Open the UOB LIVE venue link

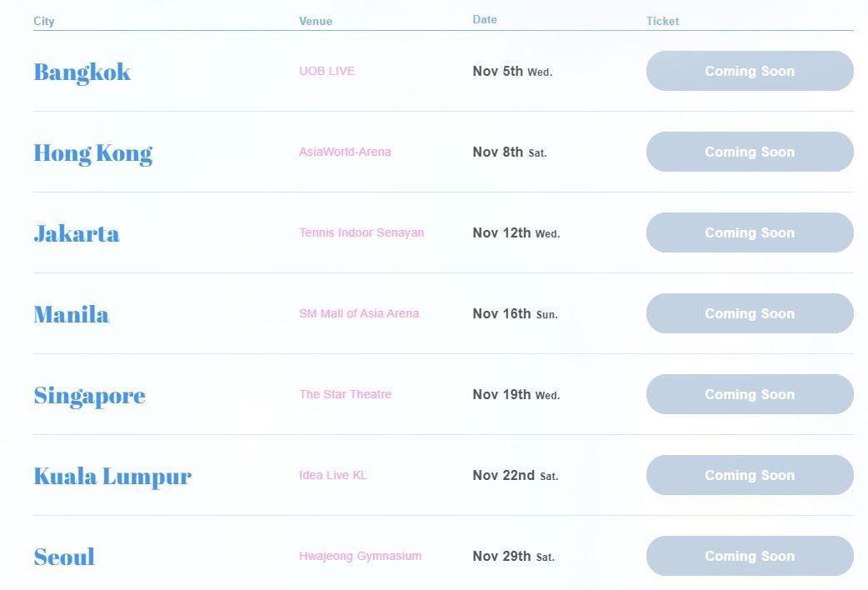(x=327, y=71)
